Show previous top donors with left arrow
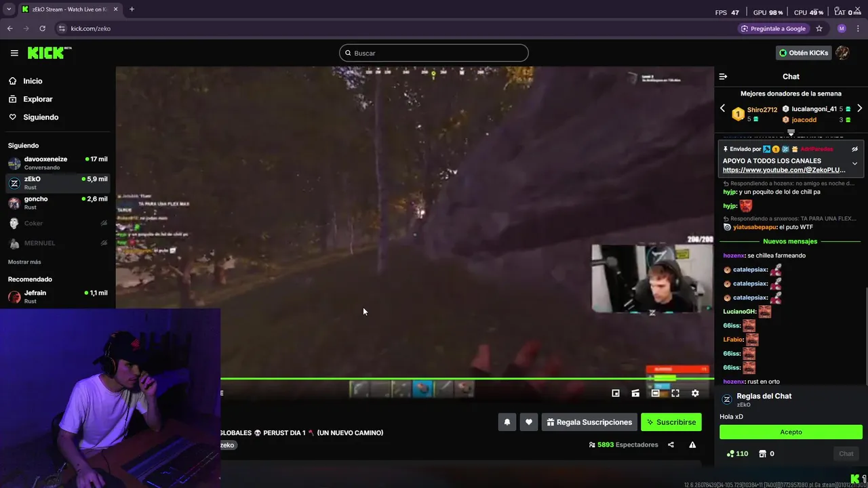The height and width of the screenshot is (488, 868). [x=722, y=108]
